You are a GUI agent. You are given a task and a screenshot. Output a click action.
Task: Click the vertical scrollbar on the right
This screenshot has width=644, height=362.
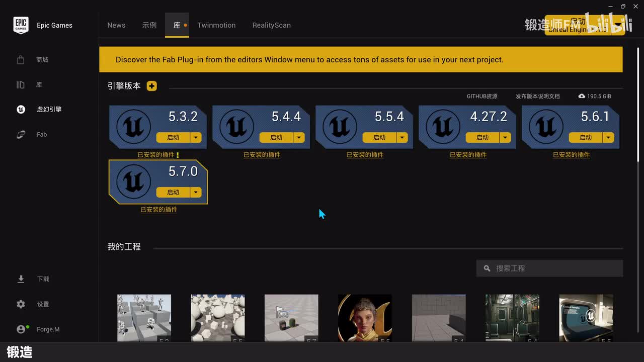click(x=638, y=104)
